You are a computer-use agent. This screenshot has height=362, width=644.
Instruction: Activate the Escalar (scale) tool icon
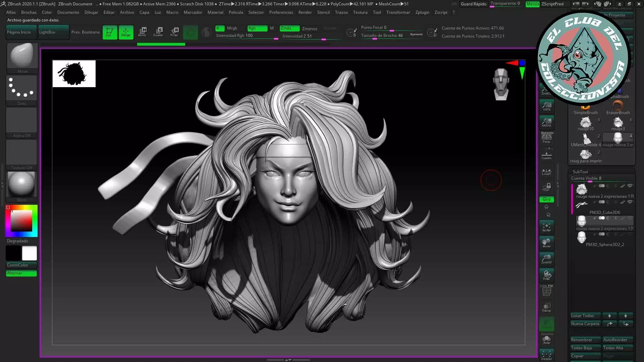(158, 32)
